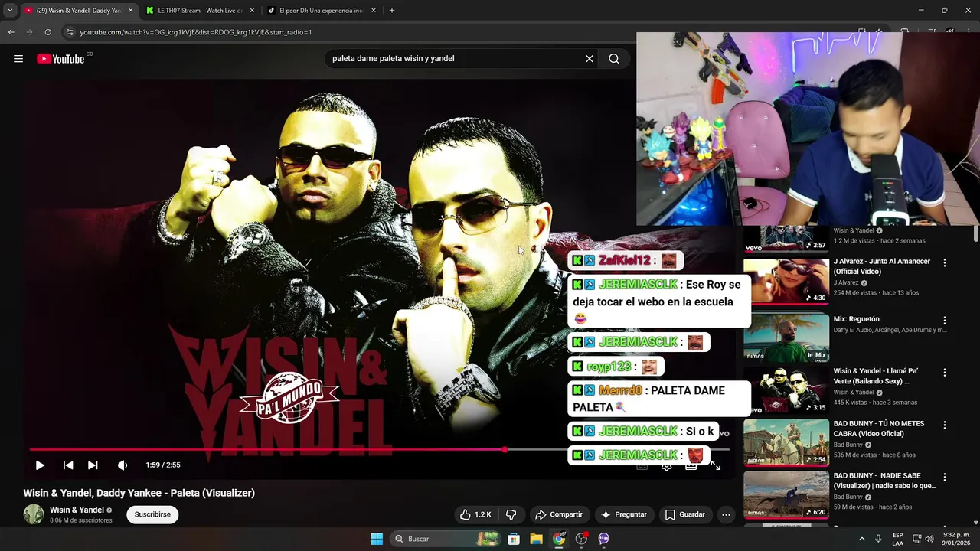
Task: Open File Explorer from taskbar
Action: tap(536, 539)
